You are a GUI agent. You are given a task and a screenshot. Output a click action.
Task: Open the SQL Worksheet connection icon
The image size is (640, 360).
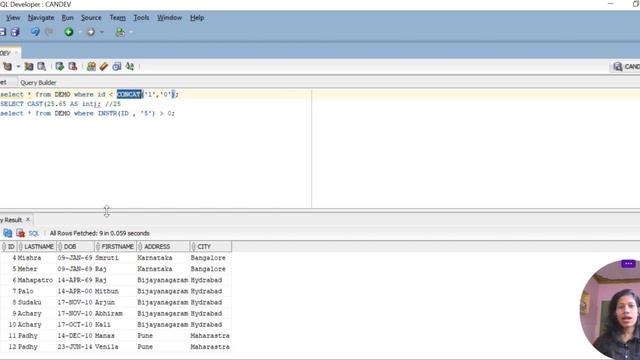tap(120, 32)
